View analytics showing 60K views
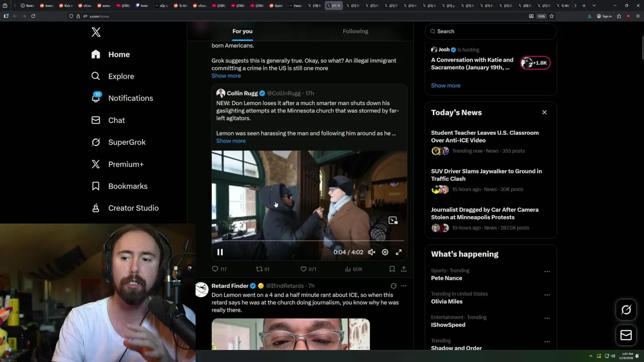 354,269
